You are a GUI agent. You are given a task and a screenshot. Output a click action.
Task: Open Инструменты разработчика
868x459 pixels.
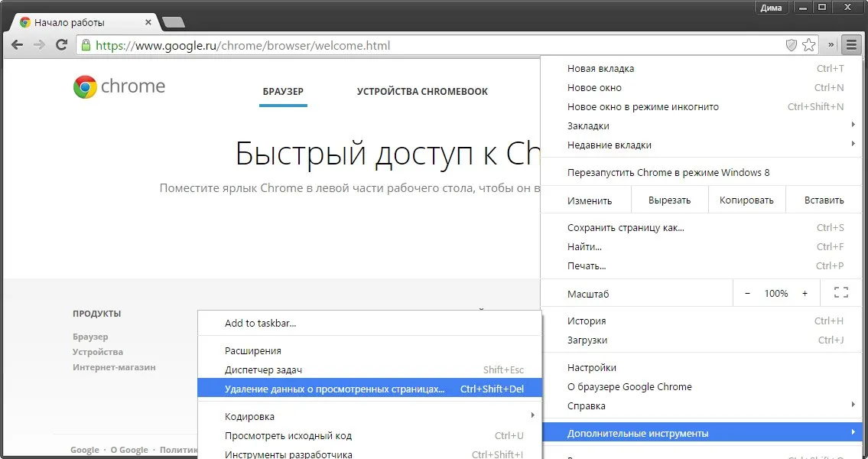click(369, 454)
